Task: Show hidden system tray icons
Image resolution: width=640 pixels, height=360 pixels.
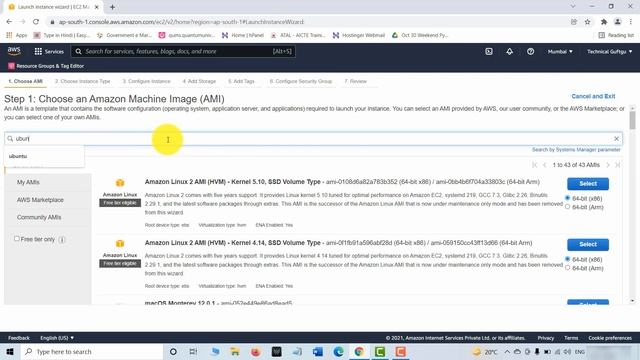Action: (x=507, y=351)
